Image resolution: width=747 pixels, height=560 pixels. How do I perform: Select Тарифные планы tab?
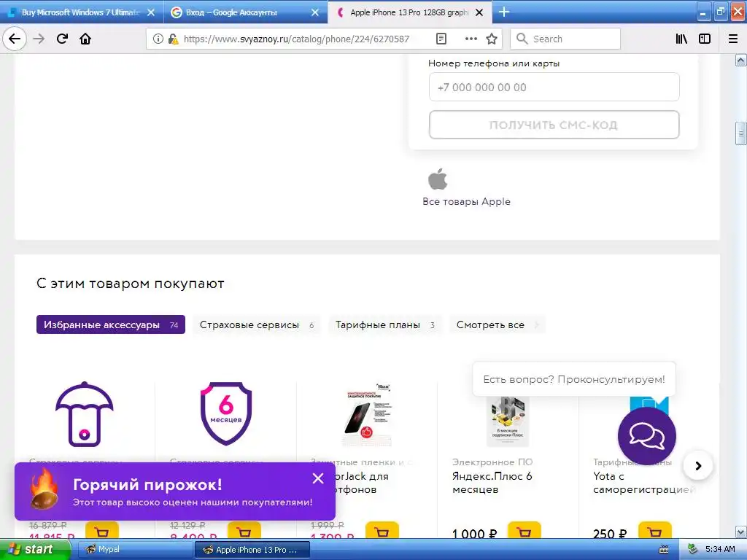[385, 324]
